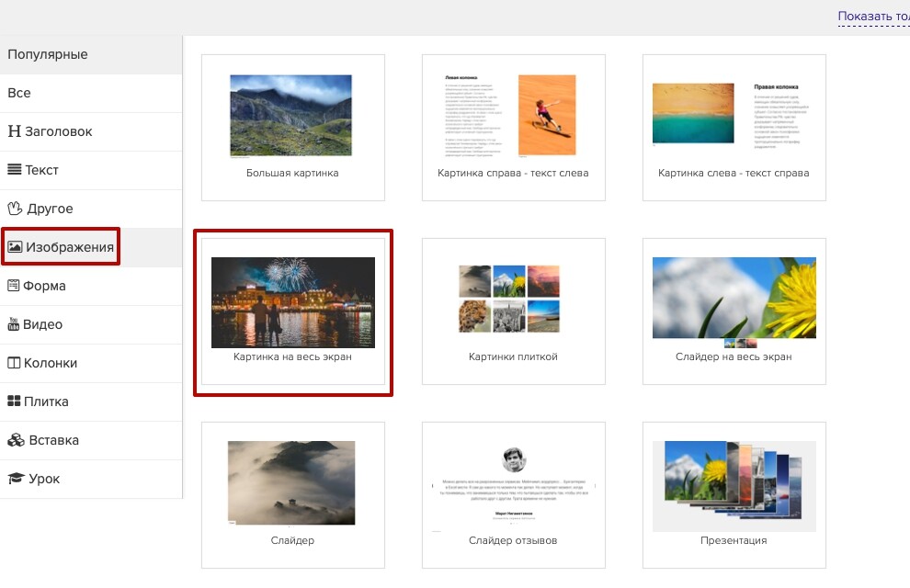Click the YouTube icon beside Видео
This screenshot has width=910, height=588.
tap(14, 324)
